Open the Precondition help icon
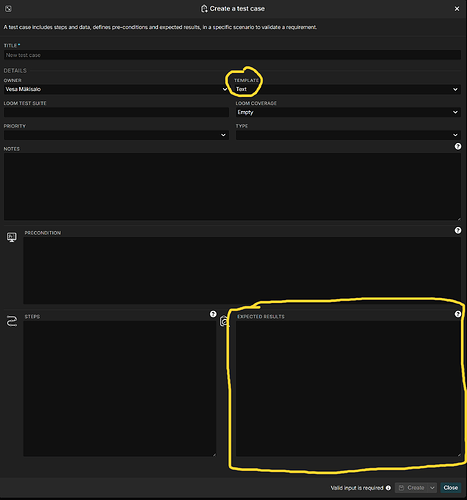The height and width of the screenshot is (500, 467). pos(458,230)
